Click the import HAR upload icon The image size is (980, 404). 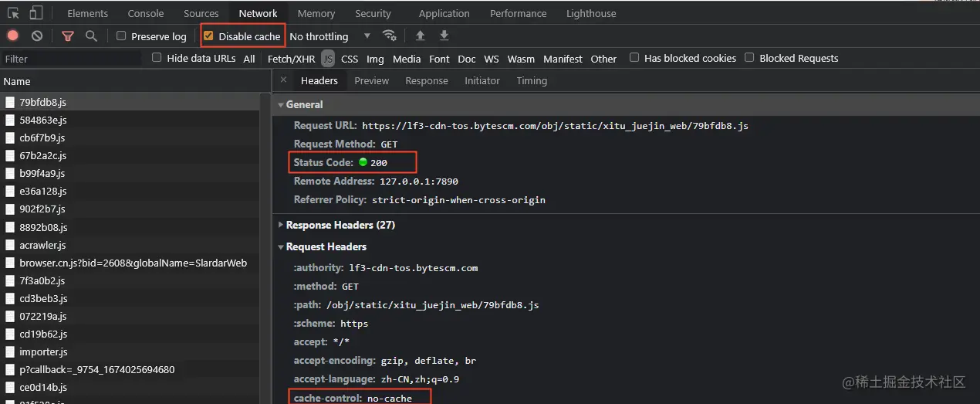(x=420, y=36)
